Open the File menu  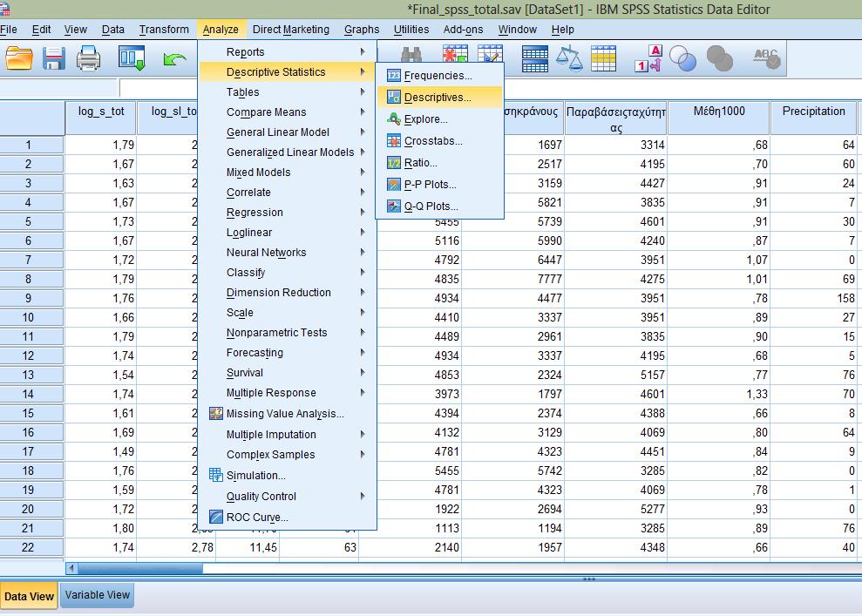[8, 29]
